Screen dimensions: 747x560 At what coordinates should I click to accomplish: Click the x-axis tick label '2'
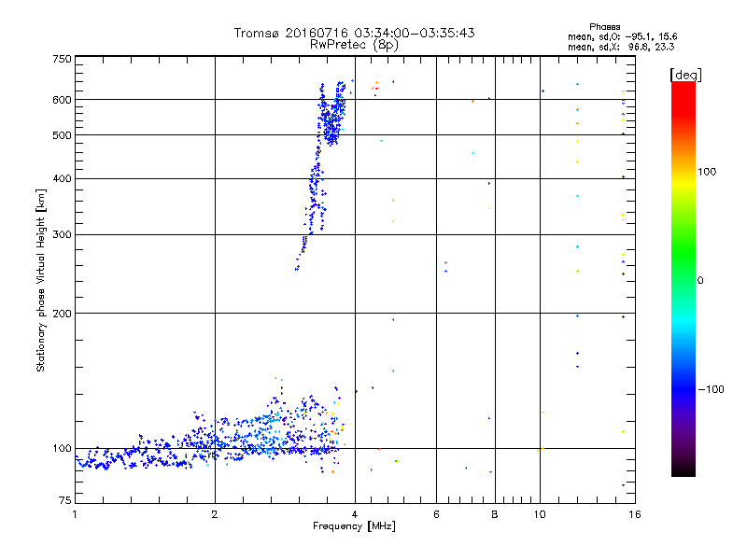pyautogui.click(x=215, y=514)
